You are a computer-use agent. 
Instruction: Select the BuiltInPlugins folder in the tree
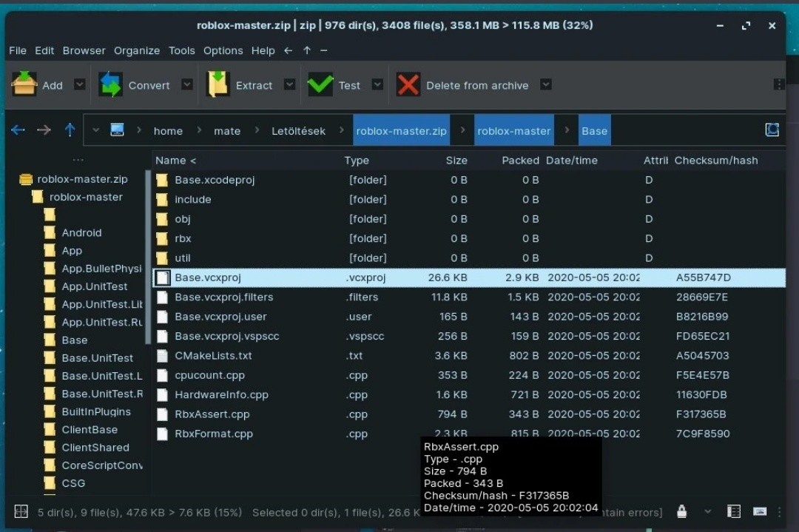(95, 411)
